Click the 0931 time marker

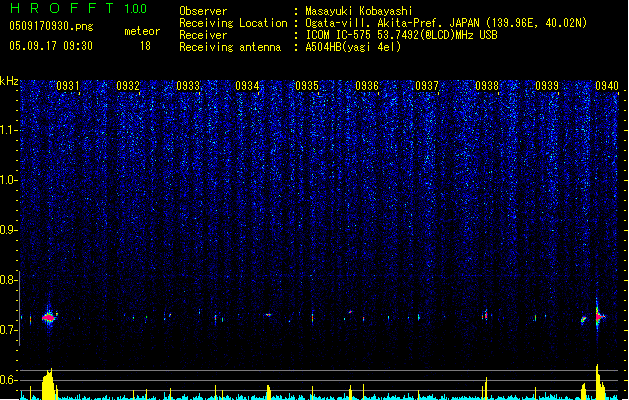click(x=68, y=86)
